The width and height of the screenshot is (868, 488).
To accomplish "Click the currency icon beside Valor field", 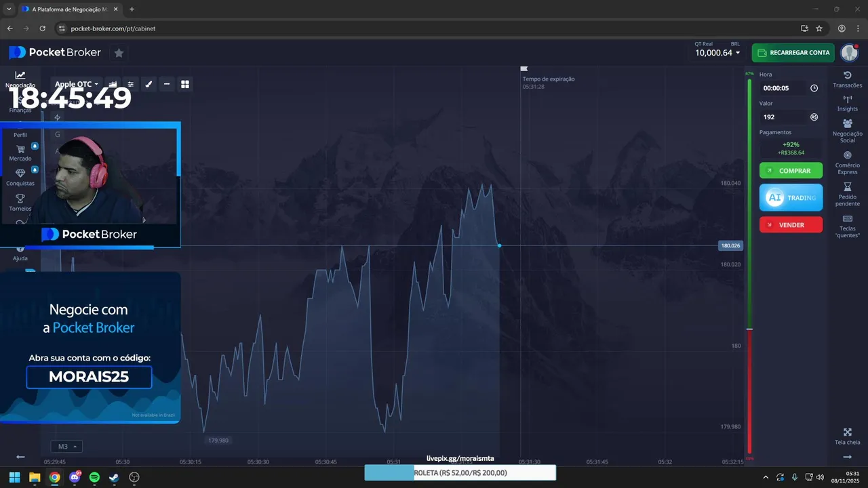I will point(814,117).
